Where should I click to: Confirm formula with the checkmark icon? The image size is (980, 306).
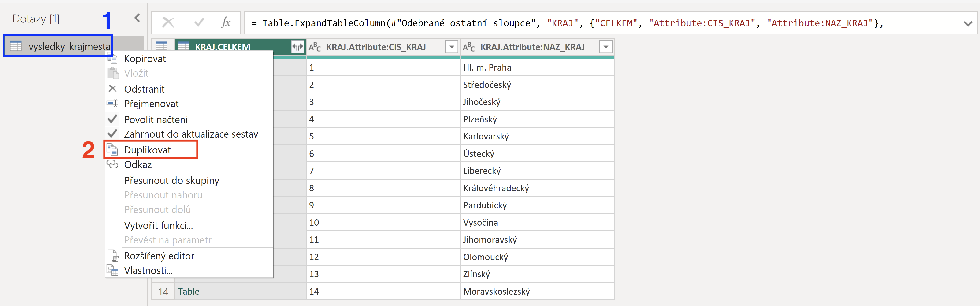coord(199,23)
